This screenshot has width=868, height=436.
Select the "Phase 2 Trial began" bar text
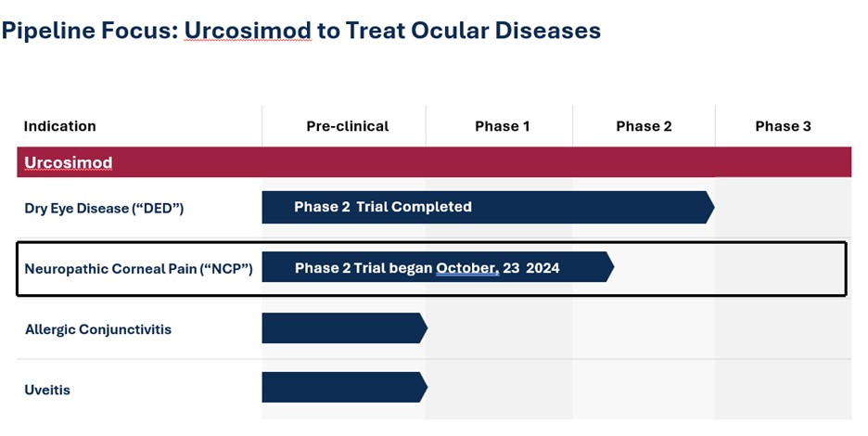tap(364, 268)
